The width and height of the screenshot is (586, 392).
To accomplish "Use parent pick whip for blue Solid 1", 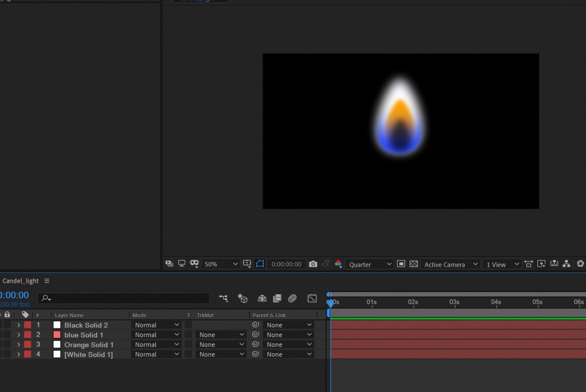I will [x=256, y=334].
